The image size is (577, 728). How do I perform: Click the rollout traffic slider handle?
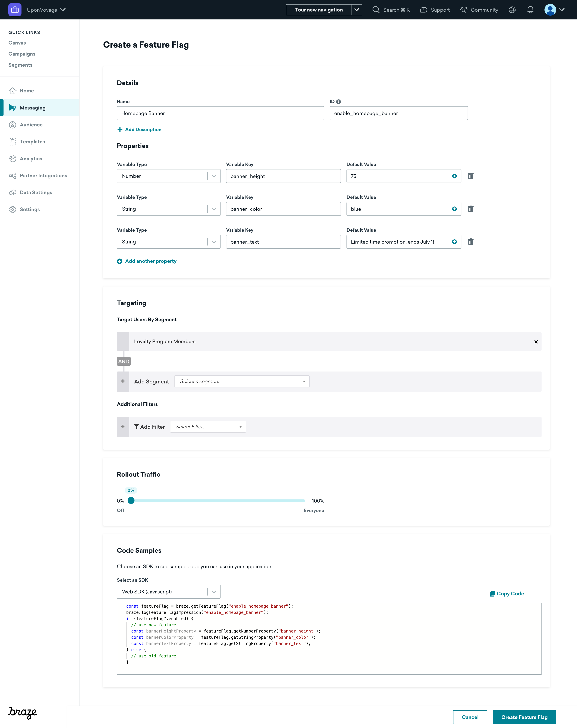point(131,501)
